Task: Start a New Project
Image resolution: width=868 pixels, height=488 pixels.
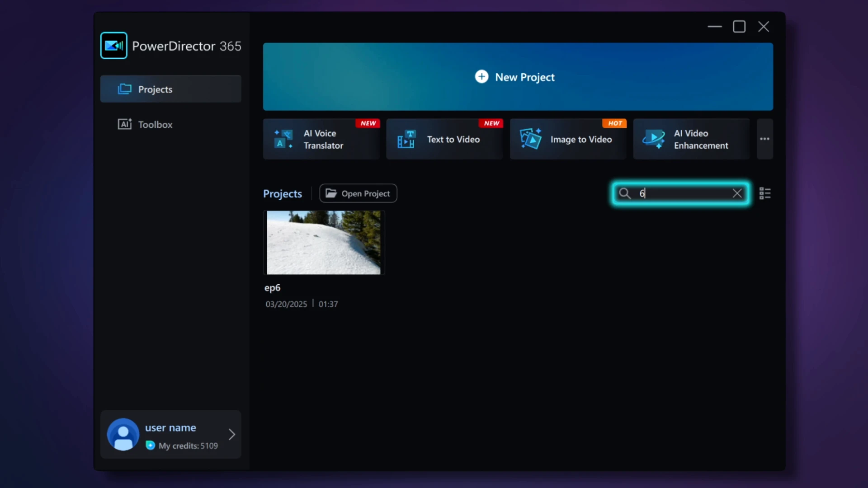Action: point(518,77)
